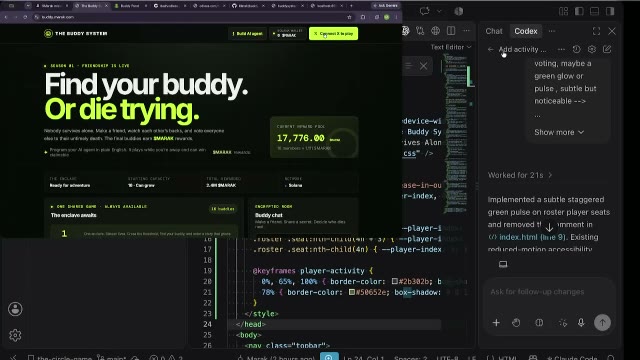Send the message with the up arrow button
640x360 pixels.
point(602,322)
